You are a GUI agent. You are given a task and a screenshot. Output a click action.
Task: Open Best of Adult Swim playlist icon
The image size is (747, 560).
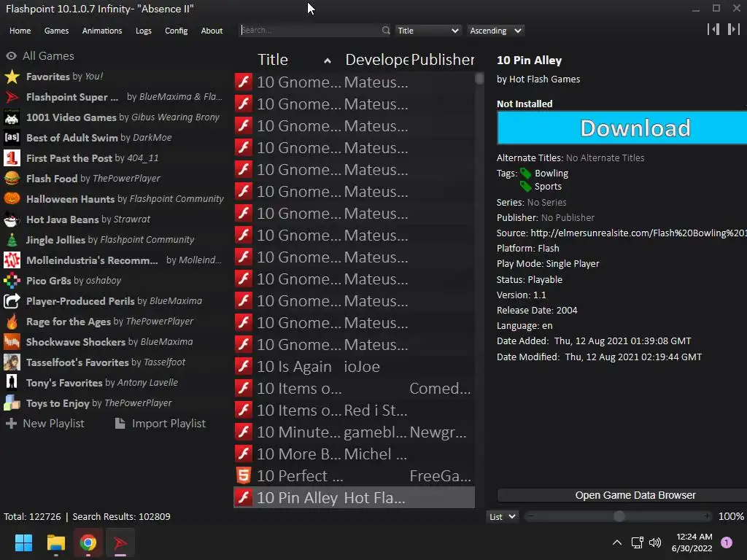(12, 138)
